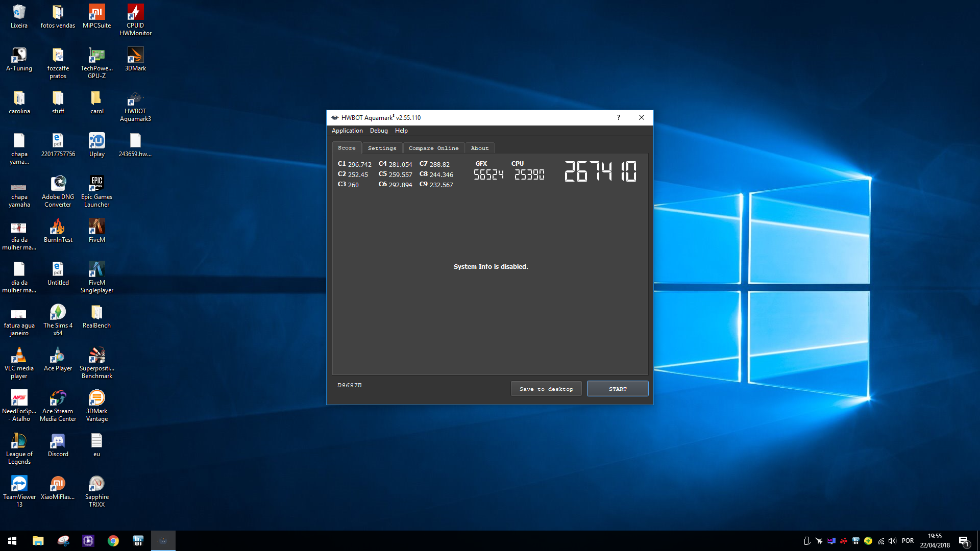
Task: Open the A-Tuning desktop shortcut
Action: pyautogui.click(x=19, y=59)
